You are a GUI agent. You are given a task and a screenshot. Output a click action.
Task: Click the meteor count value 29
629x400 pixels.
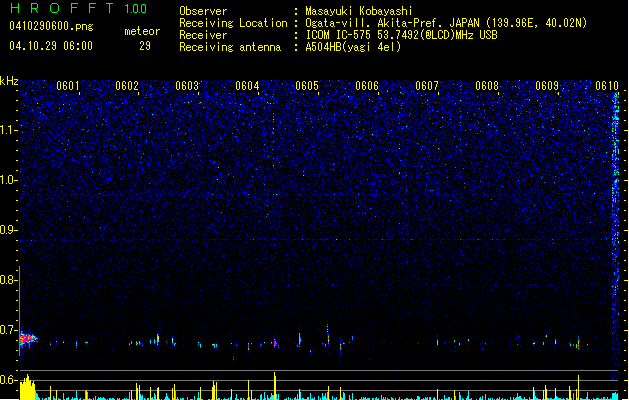click(145, 46)
